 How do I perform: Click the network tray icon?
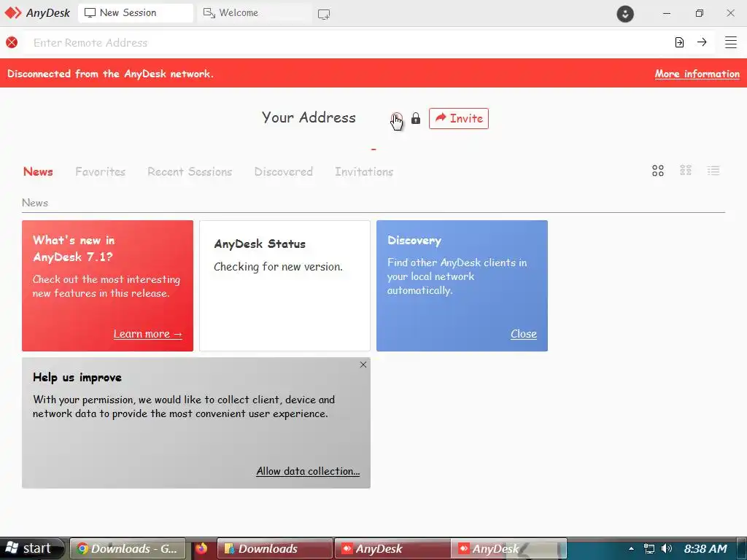click(649, 548)
